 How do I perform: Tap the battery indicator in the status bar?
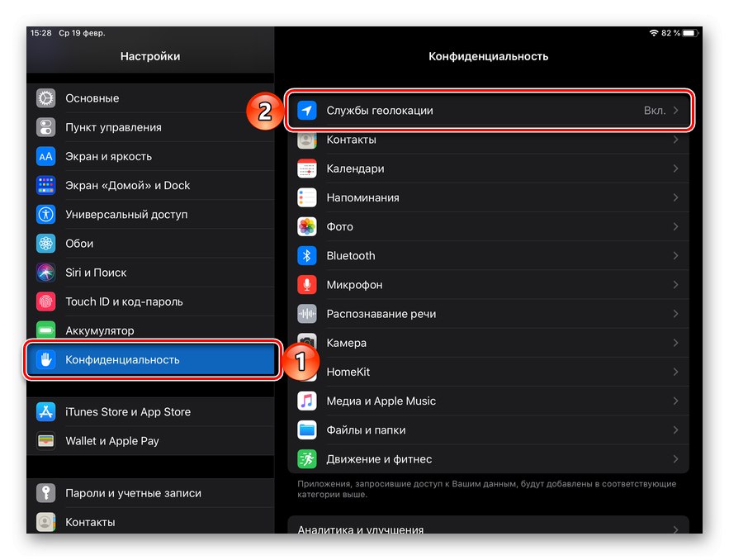pyautogui.click(x=690, y=33)
